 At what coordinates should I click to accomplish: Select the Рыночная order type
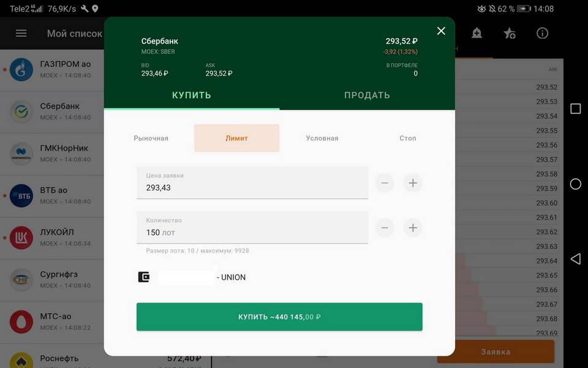click(x=151, y=138)
